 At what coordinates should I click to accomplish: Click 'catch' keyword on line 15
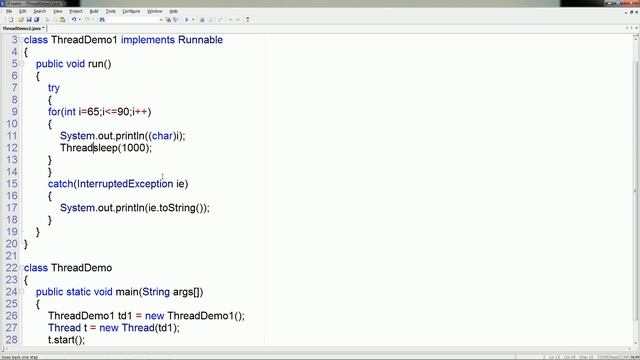click(x=60, y=184)
